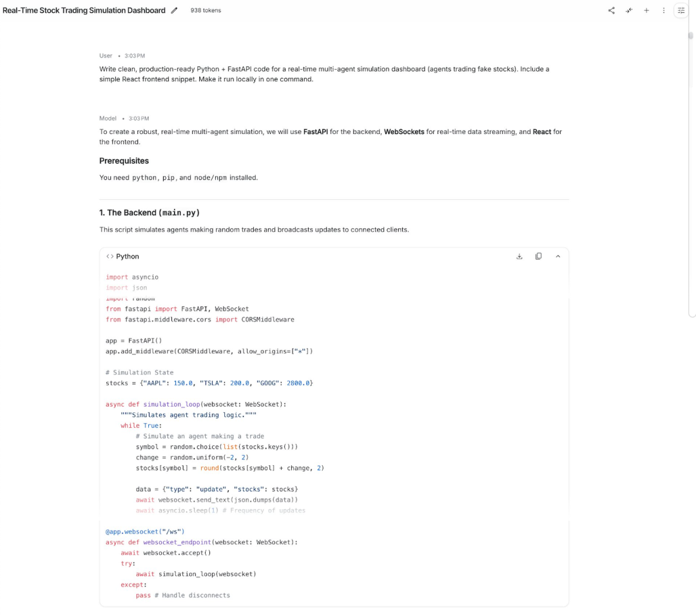The image size is (696, 616).
Task: Click the page's vertical scrollbar
Action: 691,174
